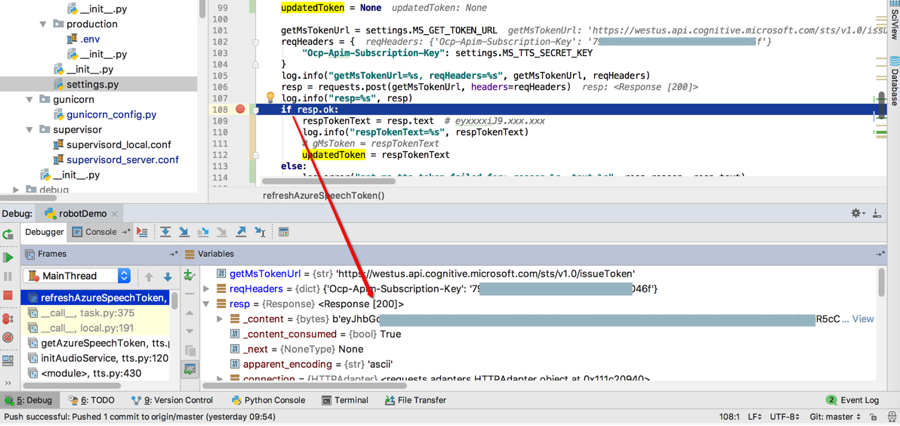Click the New Watch plus icon
The image size is (900, 426).
coord(190,275)
